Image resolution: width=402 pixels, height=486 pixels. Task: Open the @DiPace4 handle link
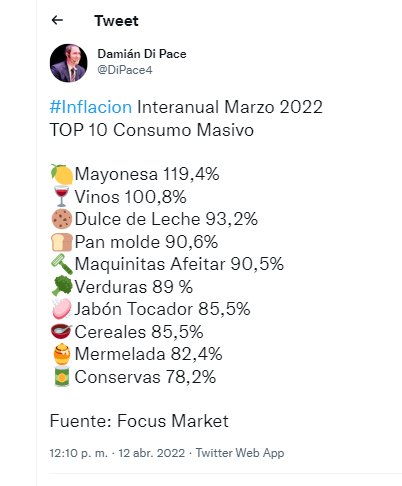[125, 70]
